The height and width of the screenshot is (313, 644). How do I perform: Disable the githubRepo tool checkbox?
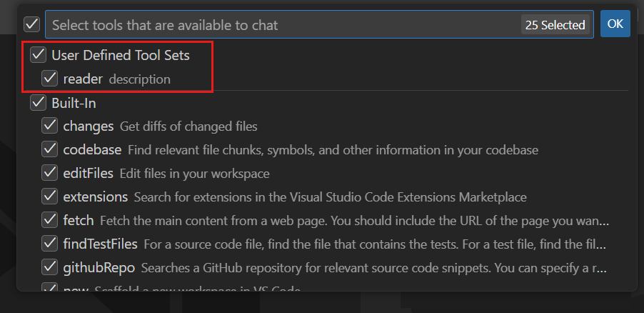(49, 267)
